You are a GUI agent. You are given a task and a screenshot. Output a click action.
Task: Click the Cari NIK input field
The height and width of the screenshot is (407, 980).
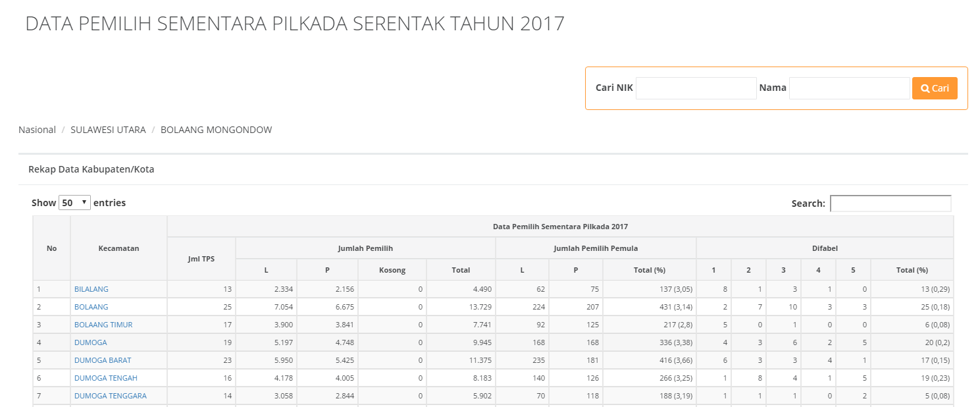tap(696, 88)
